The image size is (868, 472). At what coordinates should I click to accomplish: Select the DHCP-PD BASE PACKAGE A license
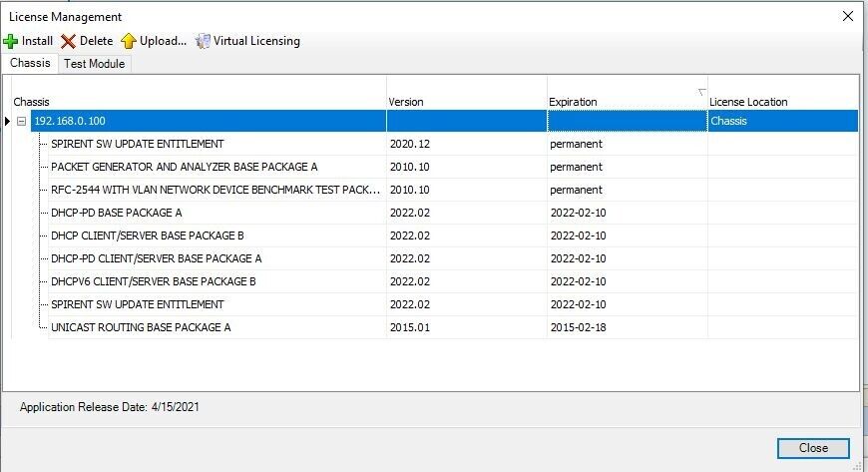116,213
